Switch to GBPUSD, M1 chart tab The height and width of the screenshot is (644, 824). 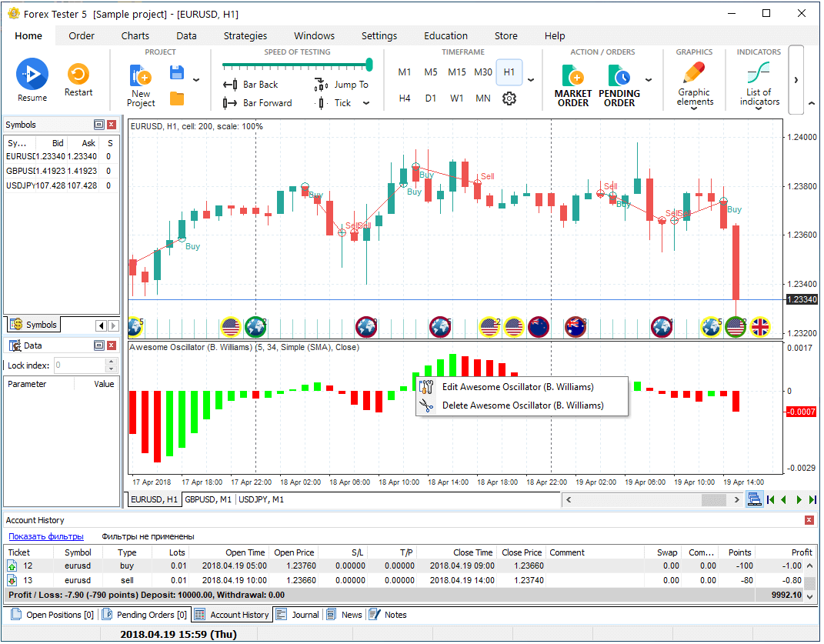[x=208, y=499]
